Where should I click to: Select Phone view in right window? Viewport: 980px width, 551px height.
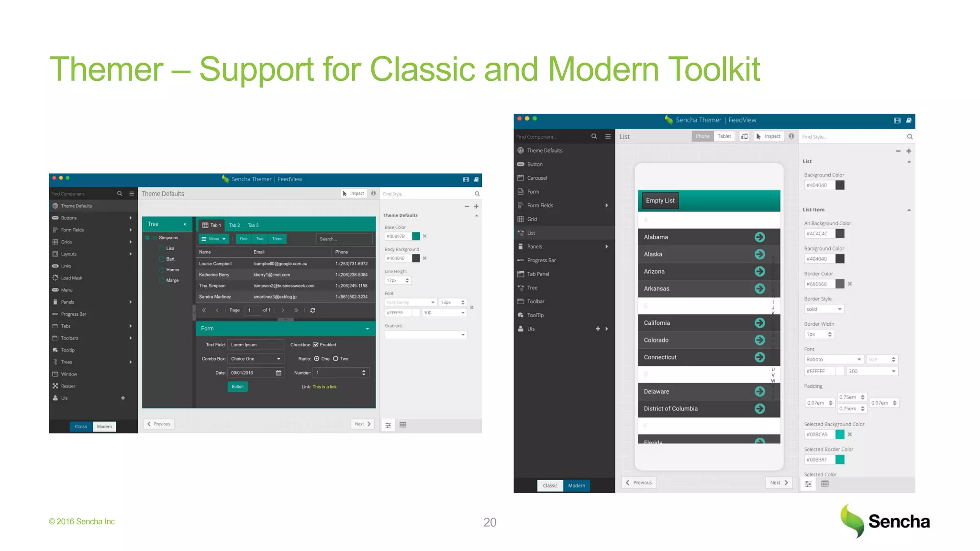702,136
